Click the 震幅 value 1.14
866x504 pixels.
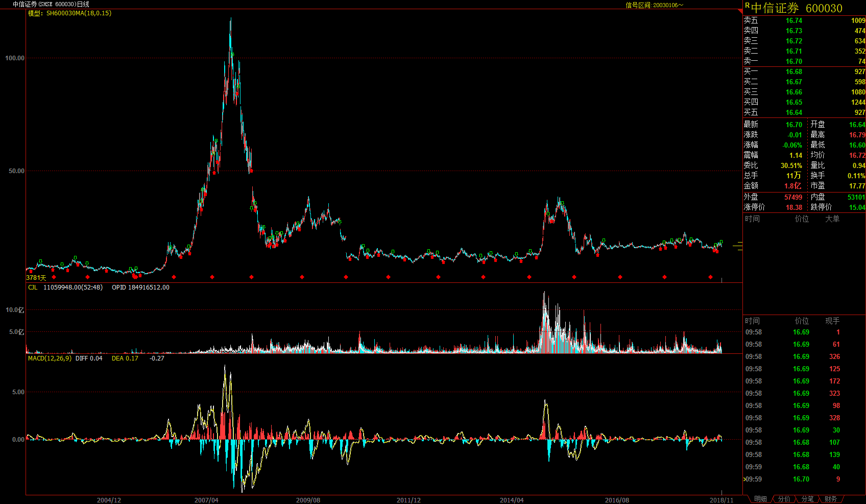796,155
